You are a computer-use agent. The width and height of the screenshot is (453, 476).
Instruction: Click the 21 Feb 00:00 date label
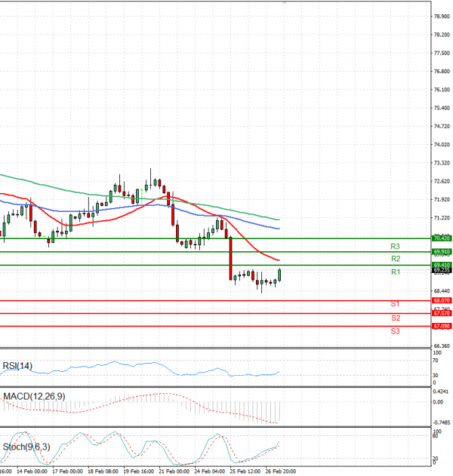[174, 471]
